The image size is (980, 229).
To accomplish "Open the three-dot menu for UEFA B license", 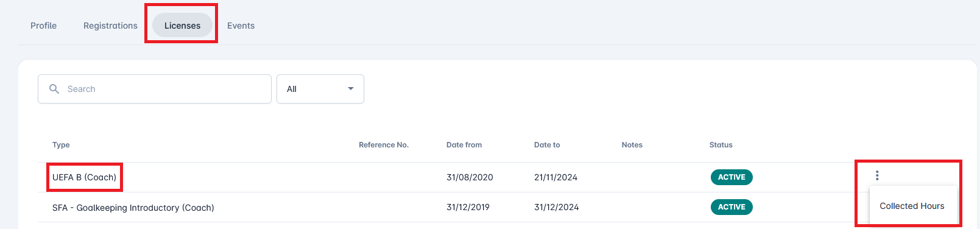I will pos(877,175).
